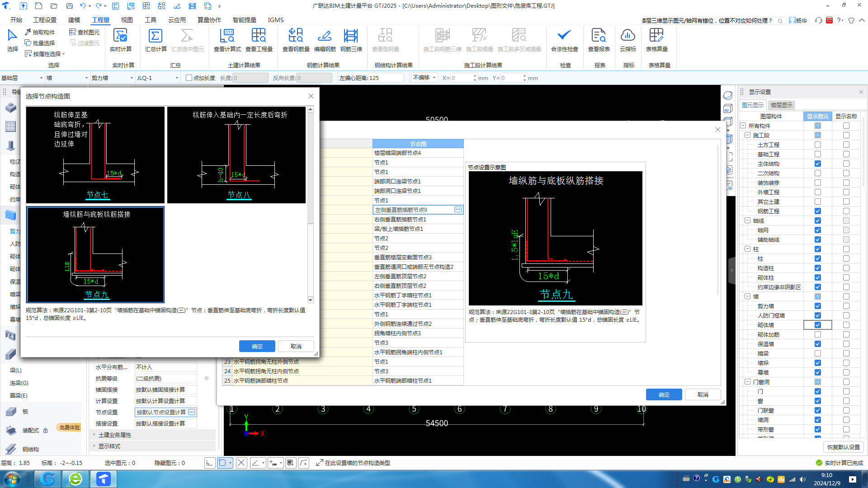Click the down arrow of thumbnail scrollbar

pyautogui.click(x=310, y=300)
